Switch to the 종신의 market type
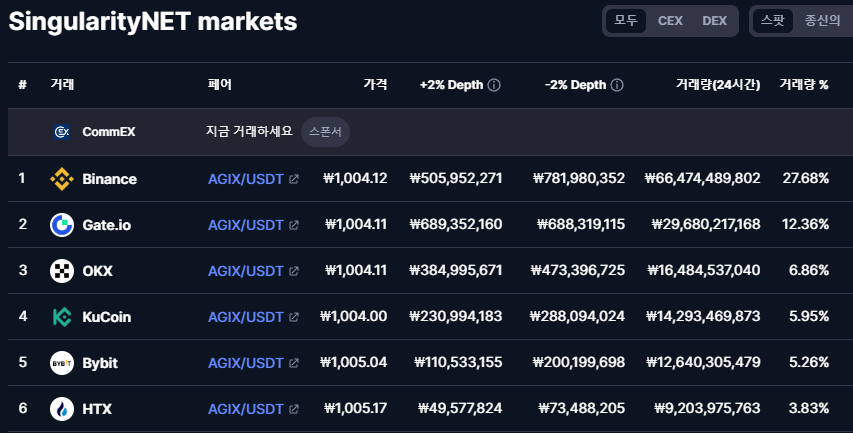 point(822,21)
